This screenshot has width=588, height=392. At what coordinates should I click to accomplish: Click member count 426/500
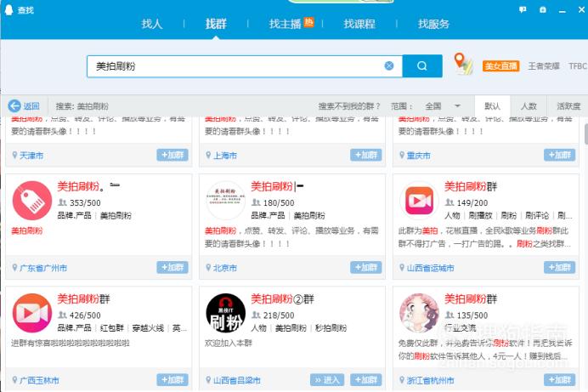click(x=85, y=315)
